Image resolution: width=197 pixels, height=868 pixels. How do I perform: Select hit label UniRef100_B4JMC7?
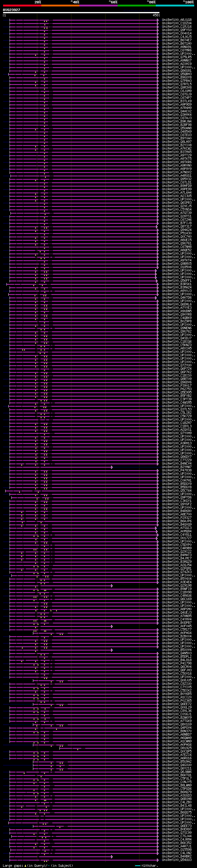coord(177,558)
